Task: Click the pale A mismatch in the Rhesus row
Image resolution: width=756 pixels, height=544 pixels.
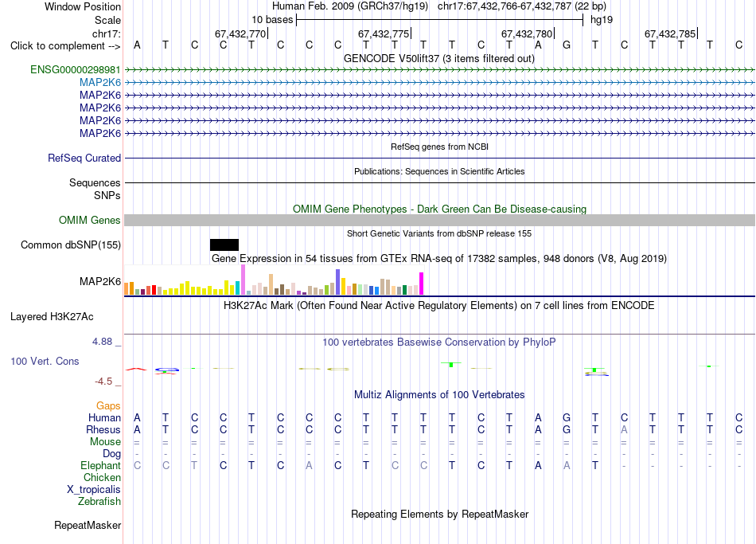Action: (x=624, y=429)
